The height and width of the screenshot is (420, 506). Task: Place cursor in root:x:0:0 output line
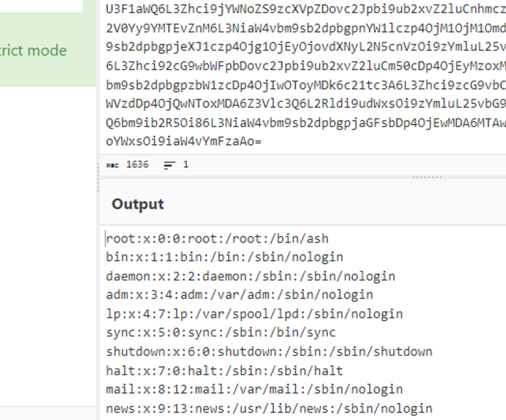tap(217, 239)
